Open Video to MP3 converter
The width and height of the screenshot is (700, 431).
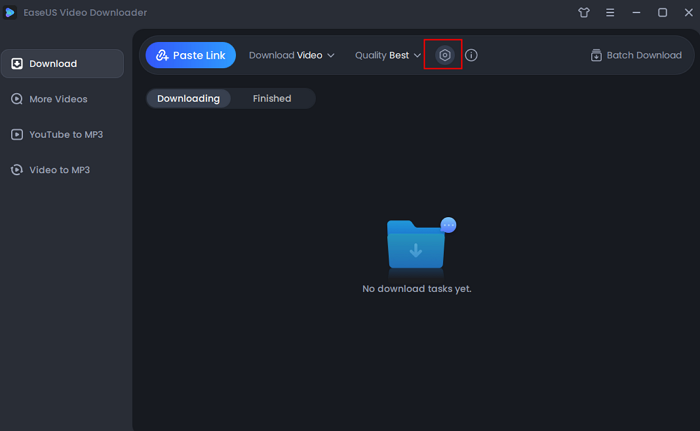[x=62, y=170]
